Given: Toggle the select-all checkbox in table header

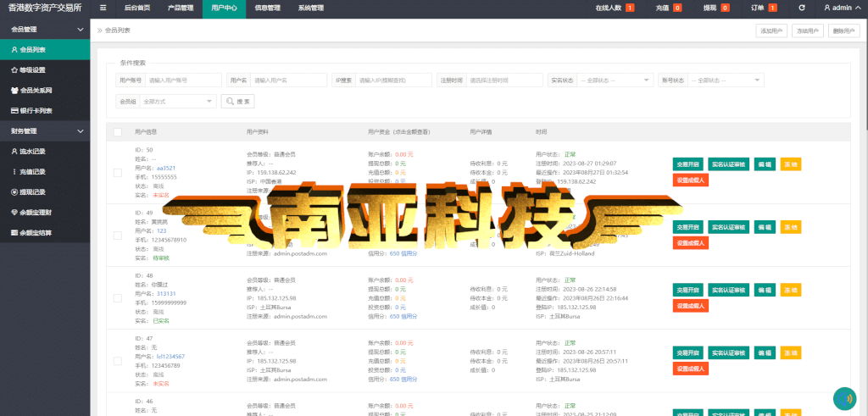Looking at the screenshot, I should [x=117, y=132].
